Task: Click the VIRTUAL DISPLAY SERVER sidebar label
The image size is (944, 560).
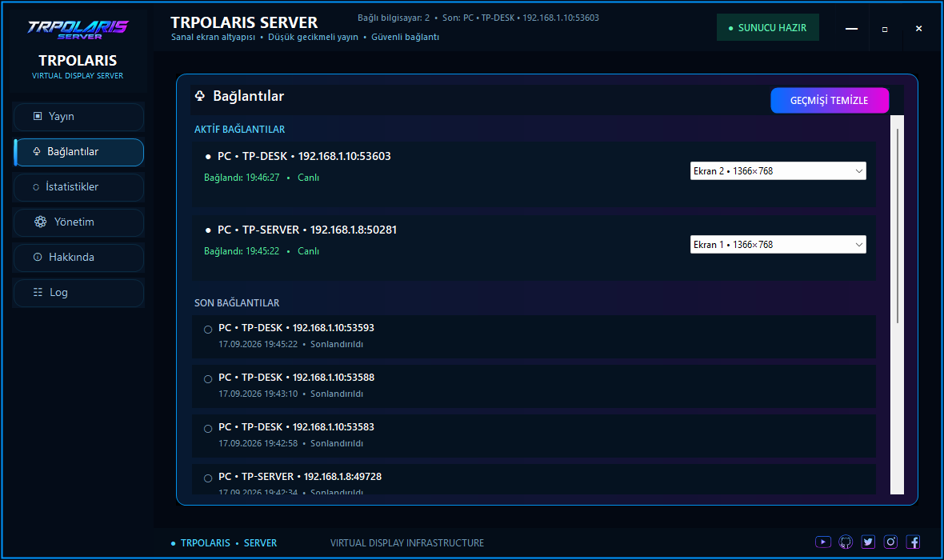Action: click(78, 76)
